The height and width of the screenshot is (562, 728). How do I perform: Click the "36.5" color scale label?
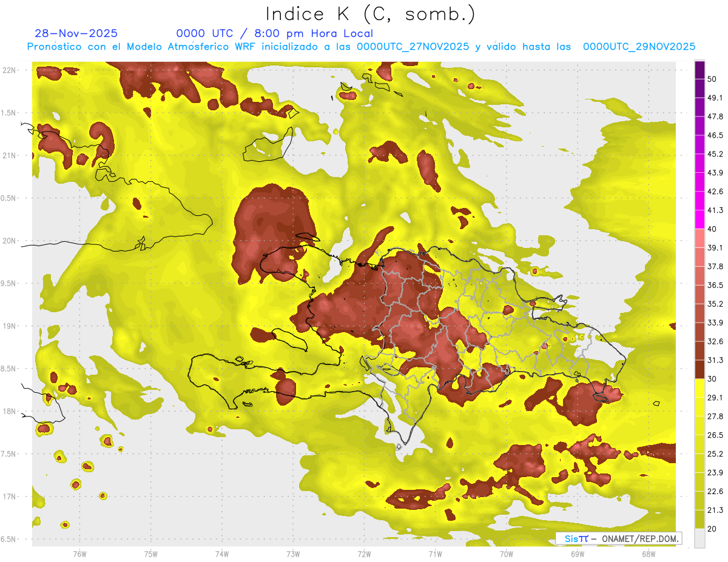click(x=715, y=285)
